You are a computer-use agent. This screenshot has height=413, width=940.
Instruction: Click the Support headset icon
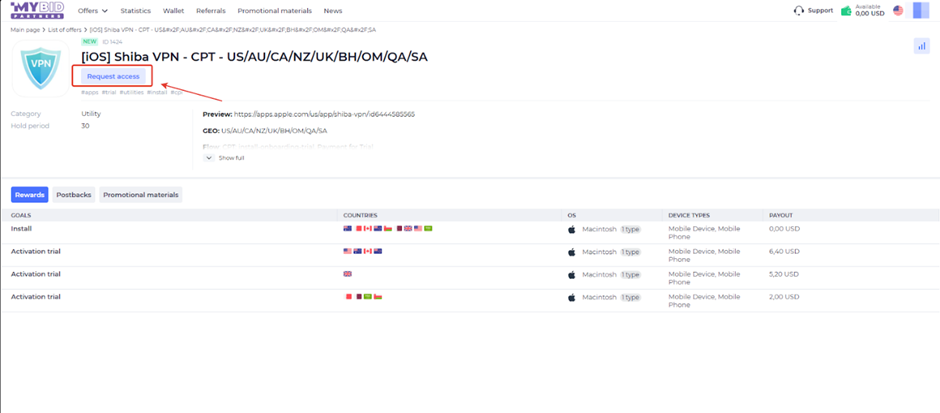tap(799, 10)
